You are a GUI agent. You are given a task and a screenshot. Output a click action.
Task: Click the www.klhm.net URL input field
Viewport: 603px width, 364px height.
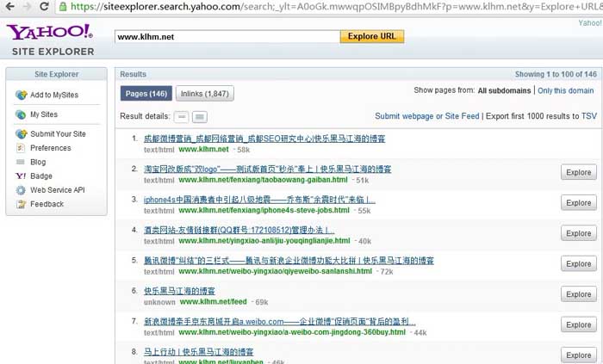227,37
